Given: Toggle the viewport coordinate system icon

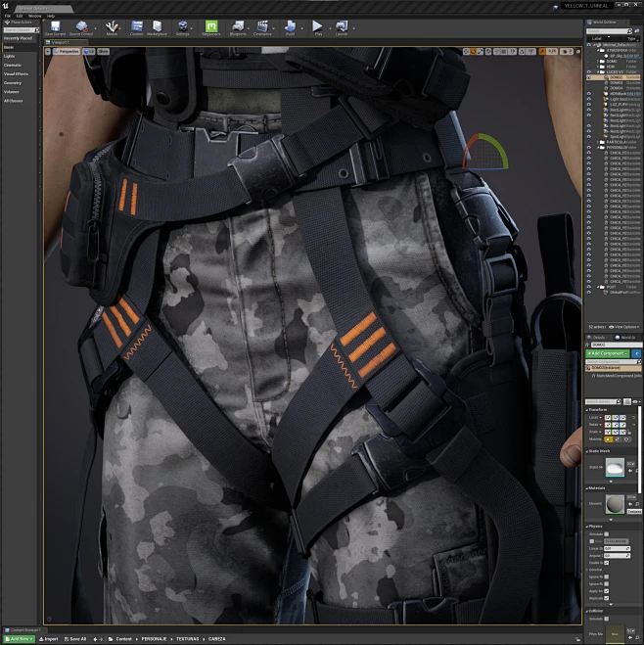Looking at the screenshot, I should [488, 52].
